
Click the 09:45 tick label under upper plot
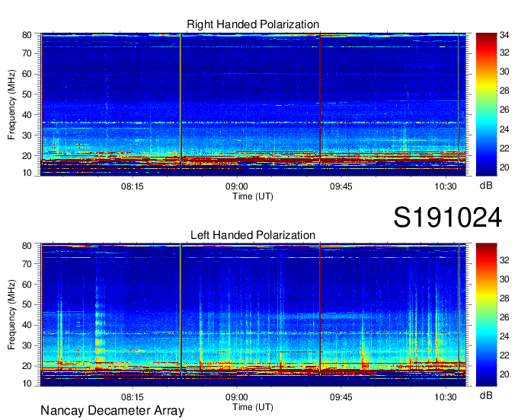341,186
